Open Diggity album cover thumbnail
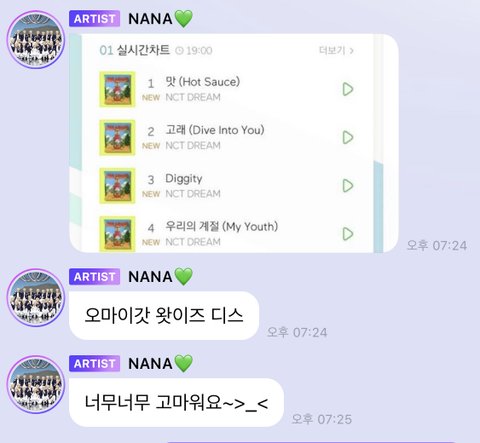This screenshot has height=443, width=480. pyautogui.click(x=117, y=186)
